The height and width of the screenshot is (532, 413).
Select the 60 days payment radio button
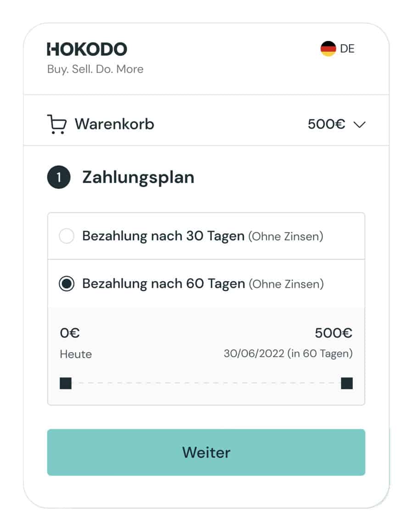point(67,283)
